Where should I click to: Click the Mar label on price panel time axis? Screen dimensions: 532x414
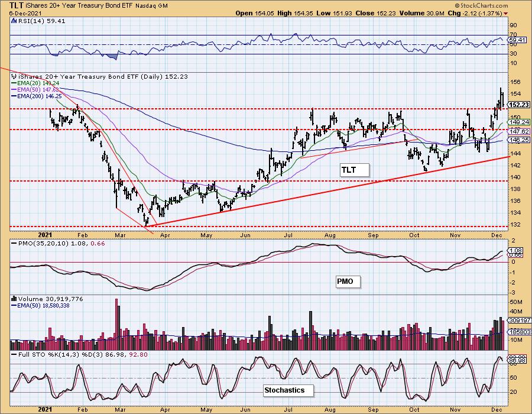tap(121, 235)
